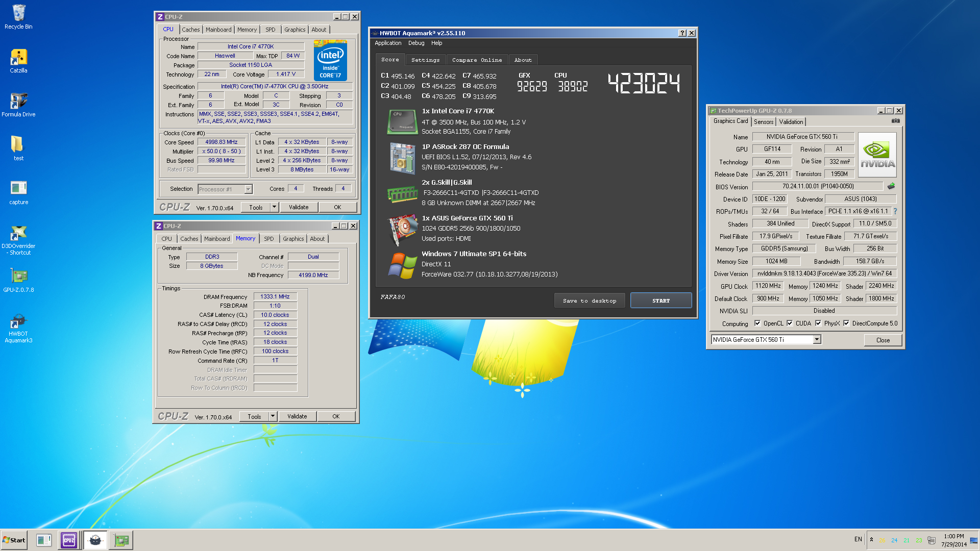The image size is (980, 551).
Task: Open Tools dropdown arrow in Memory tab window
Action: click(273, 416)
